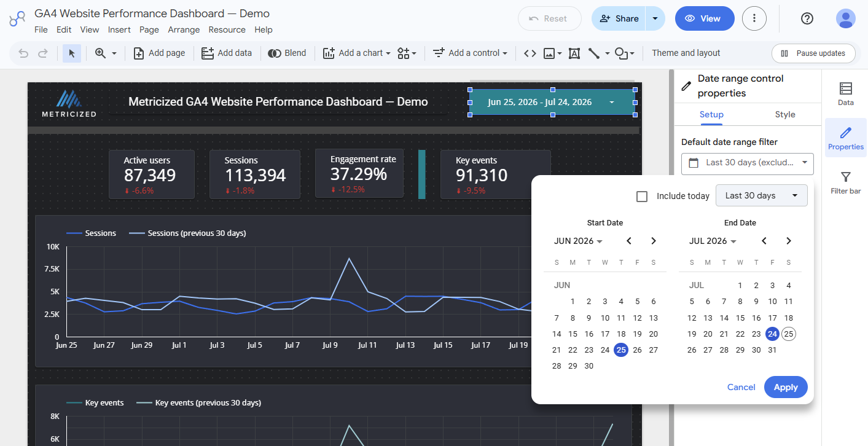Go to previous month in Start Date
Viewport: 868px width, 446px height.
tap(629, 241)
